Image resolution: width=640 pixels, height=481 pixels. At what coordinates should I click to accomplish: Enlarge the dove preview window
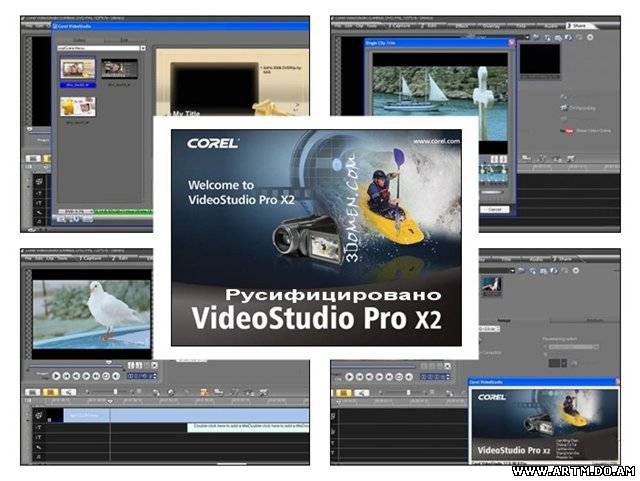154,365
